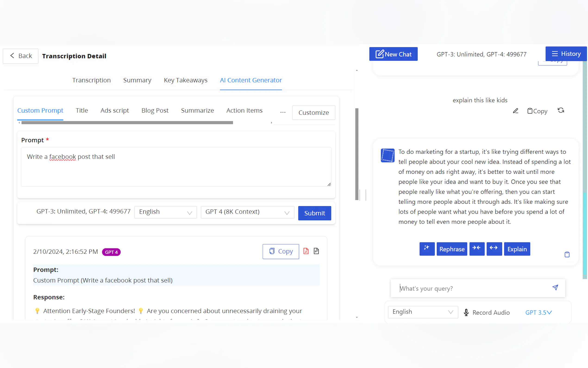
Task: Export response as PDF icon
Action: (306, 251)
